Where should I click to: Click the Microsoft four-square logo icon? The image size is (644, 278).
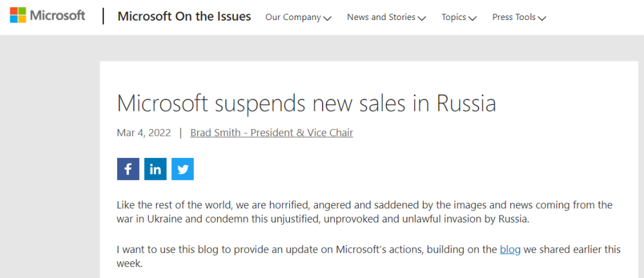pyautogui.click(x=16, y=15)
